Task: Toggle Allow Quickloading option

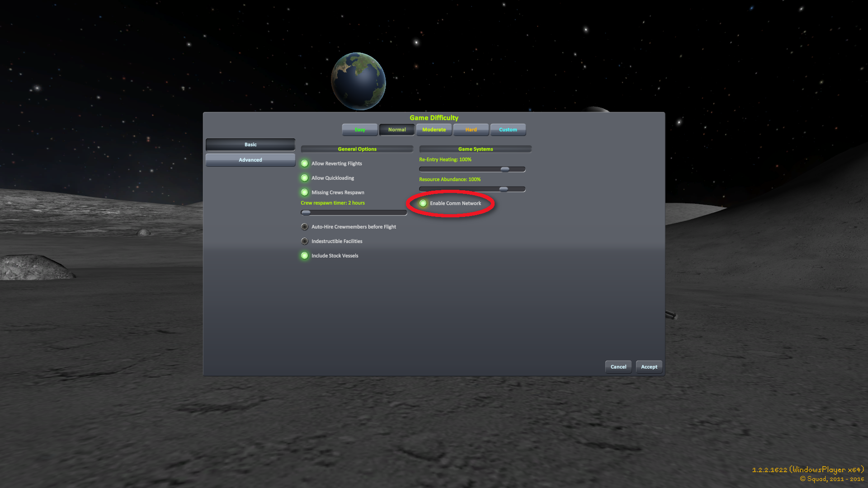Action: pyautogui.click(x=305, y=178)
